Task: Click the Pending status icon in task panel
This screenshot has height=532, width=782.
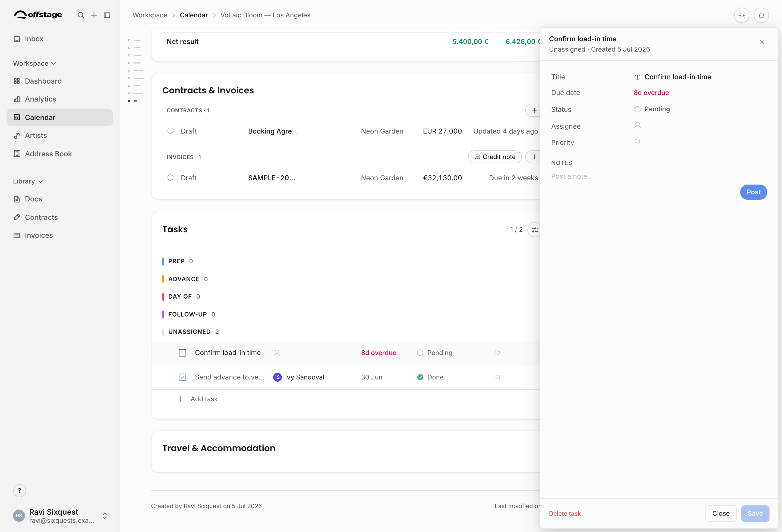Action: tap(637, 109)
